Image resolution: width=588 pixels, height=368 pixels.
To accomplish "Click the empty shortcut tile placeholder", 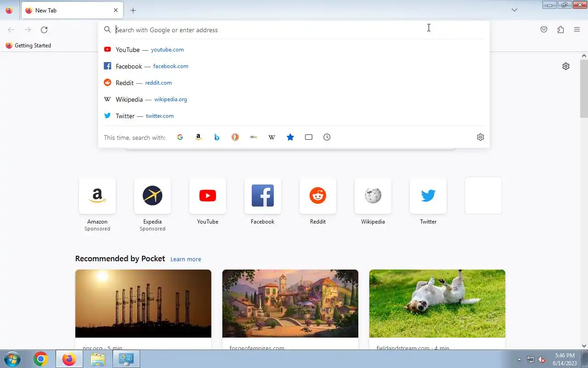I will pyautogui.click(x=483, y=195).
